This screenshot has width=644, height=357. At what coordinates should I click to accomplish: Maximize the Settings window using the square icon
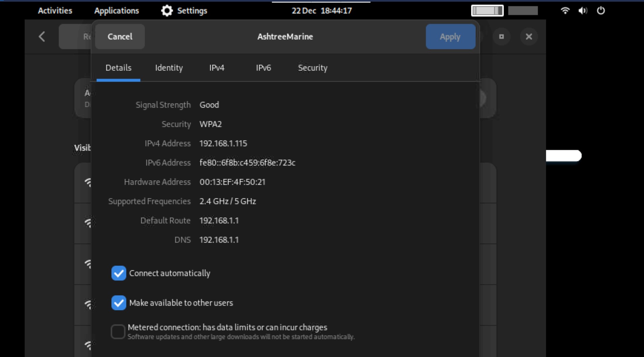click(x=501, y=36)
